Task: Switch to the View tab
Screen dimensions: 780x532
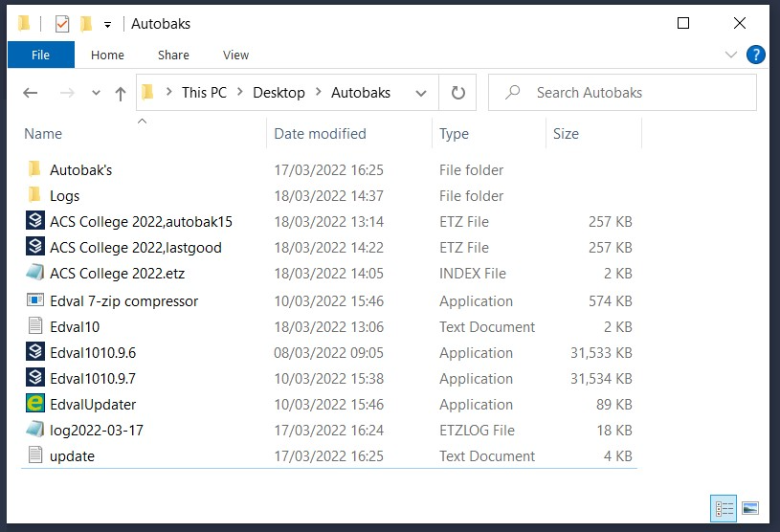Action: 235,55
